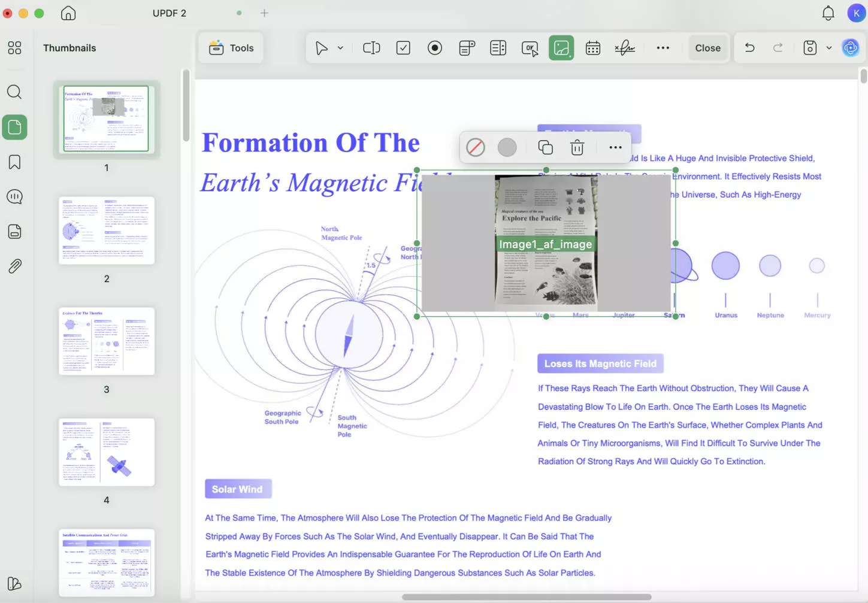The width and height of the screenshot is (868, 603).
Task: Click the Close button in toolbar
Action: [x=707, y=48]
